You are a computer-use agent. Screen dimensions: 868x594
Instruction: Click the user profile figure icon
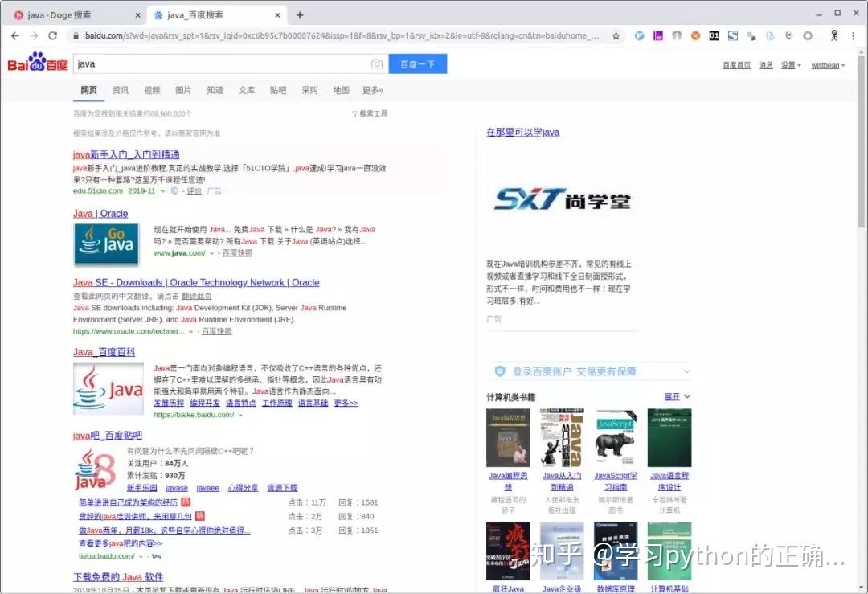(834, 35)
